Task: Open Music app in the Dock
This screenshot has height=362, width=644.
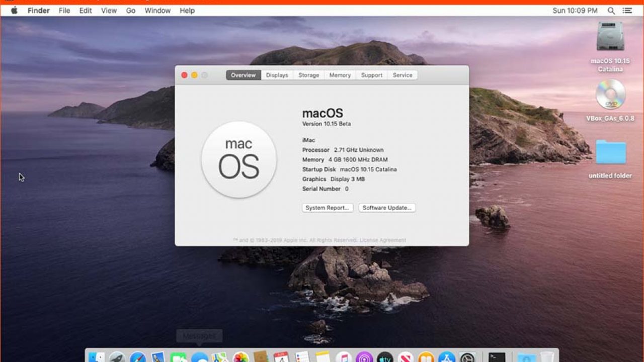Action: (x=344, y=357)
